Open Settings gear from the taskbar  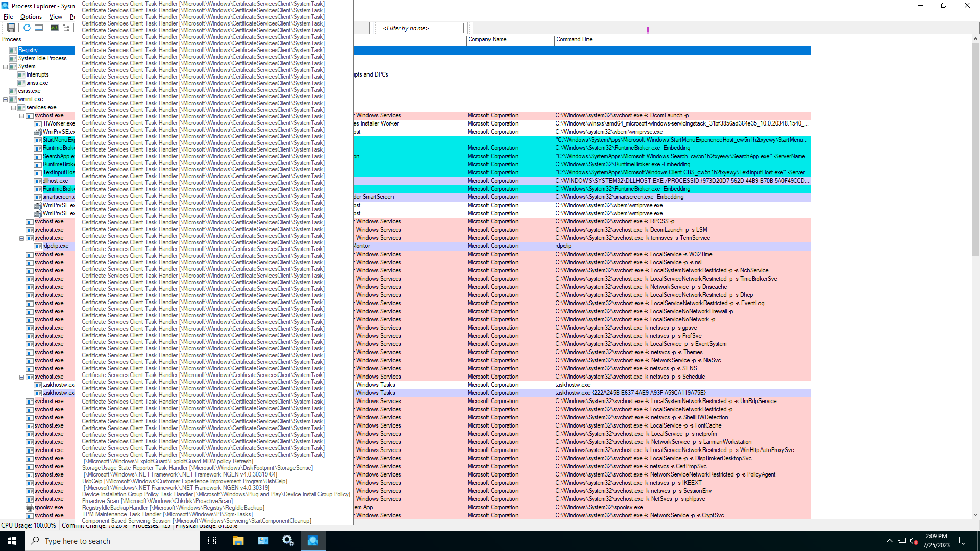pos(288,541)
